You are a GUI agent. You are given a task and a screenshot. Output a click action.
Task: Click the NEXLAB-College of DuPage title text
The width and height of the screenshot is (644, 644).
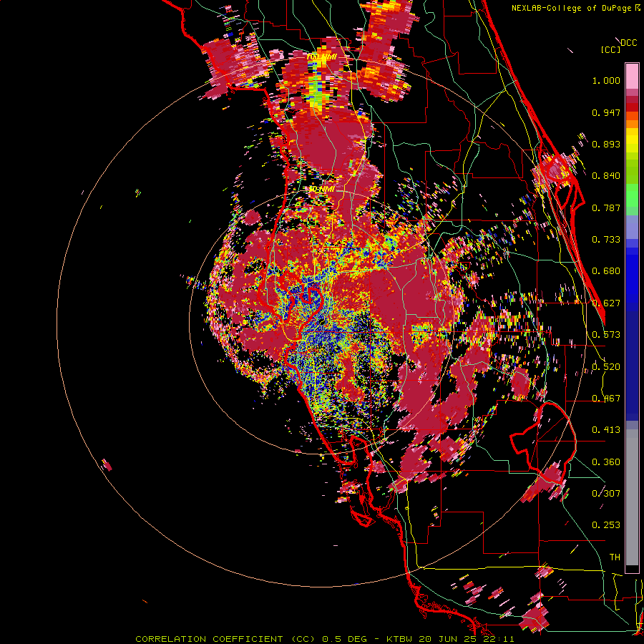571,8
